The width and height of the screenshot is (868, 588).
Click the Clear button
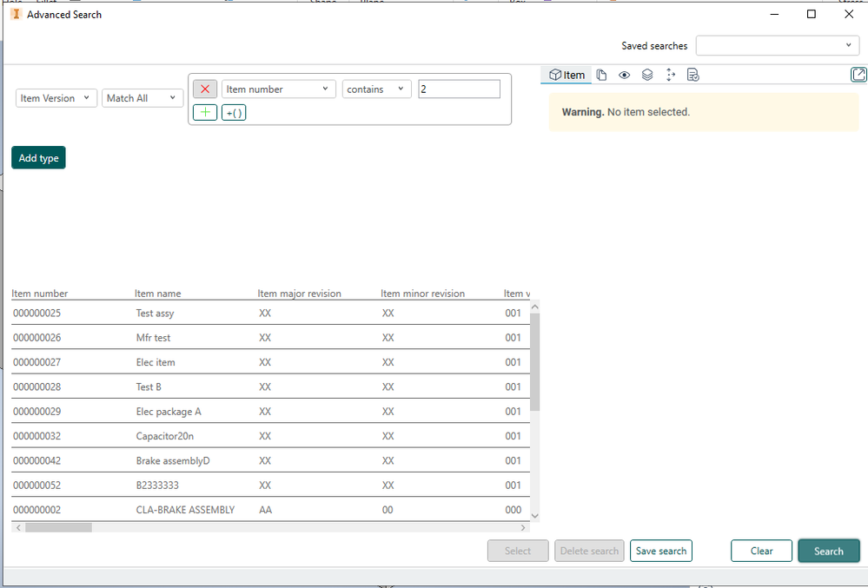[761, 551]
